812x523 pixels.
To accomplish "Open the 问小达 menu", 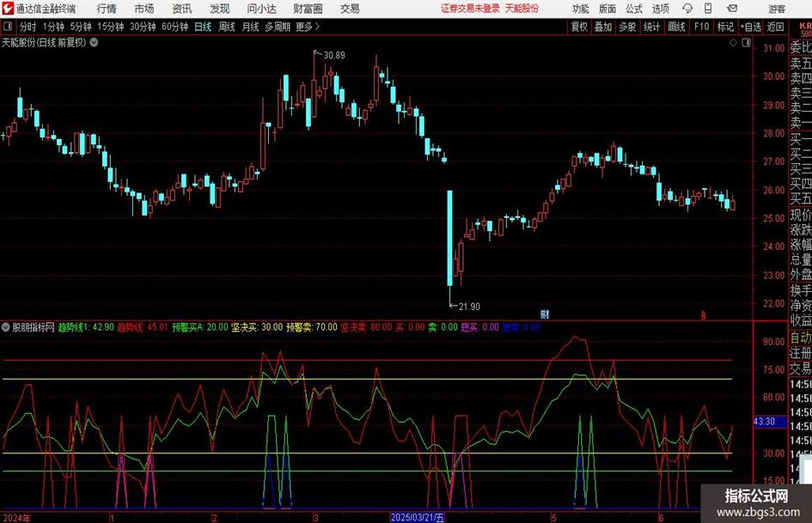I will (x=261, y=9).
